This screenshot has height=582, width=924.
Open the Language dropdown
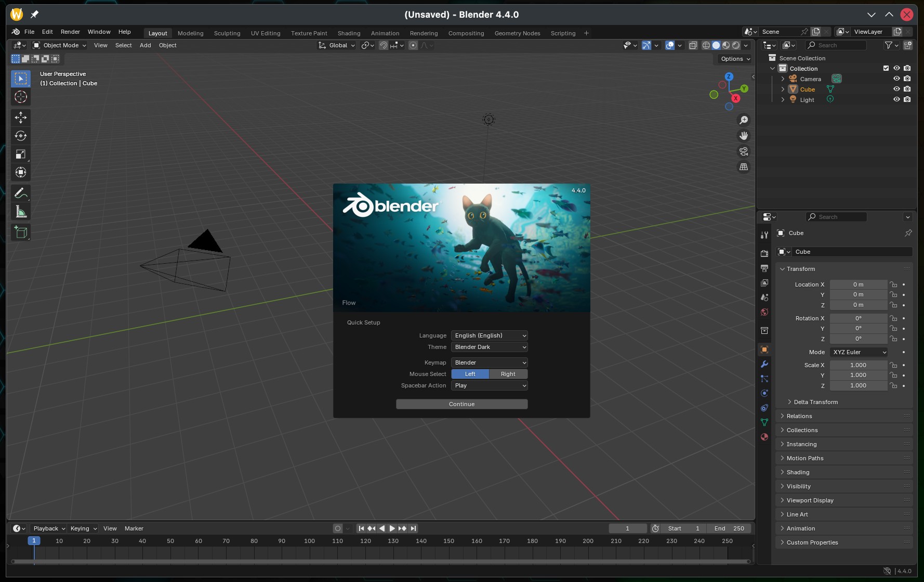(490, 335)
